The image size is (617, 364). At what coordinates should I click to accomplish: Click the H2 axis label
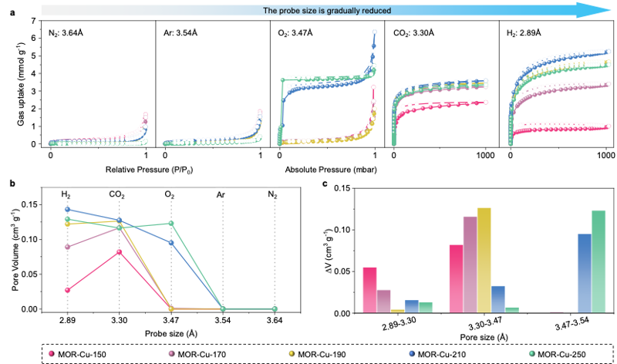point(67,196)
